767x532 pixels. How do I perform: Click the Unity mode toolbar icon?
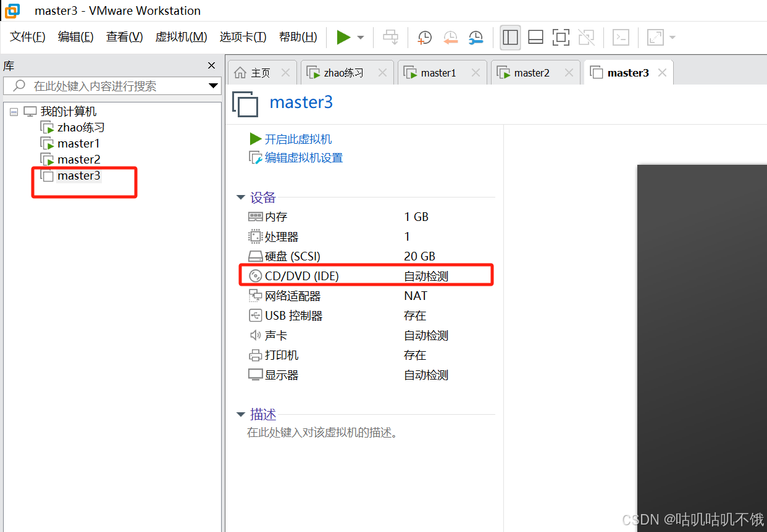coord(586,37)
